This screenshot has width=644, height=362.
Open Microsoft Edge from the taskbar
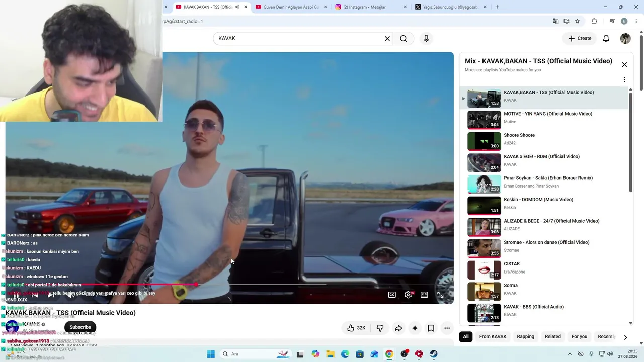[x=345, y=354]
